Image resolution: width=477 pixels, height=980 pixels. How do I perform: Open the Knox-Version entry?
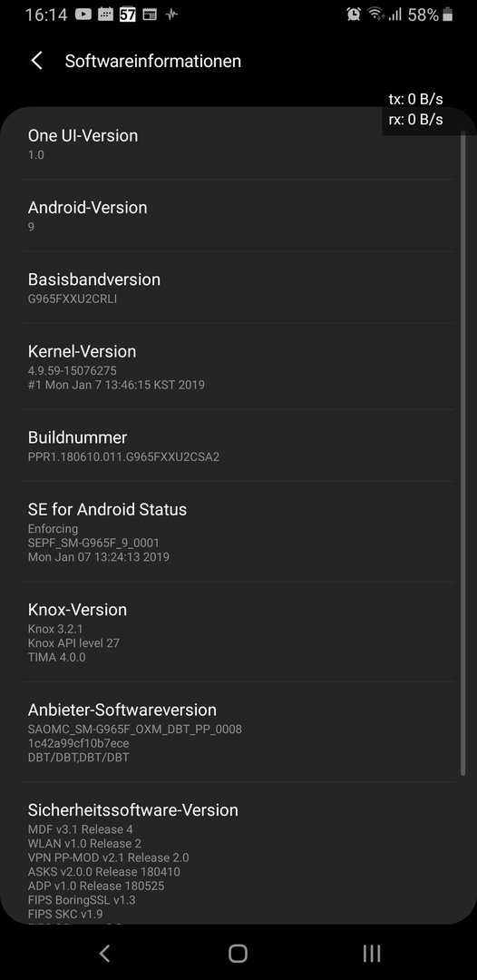tap(238, 632)
